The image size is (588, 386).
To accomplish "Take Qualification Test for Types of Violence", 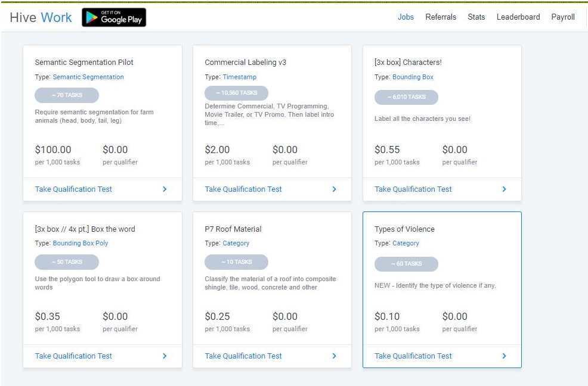I will click(x=413, y=356).
